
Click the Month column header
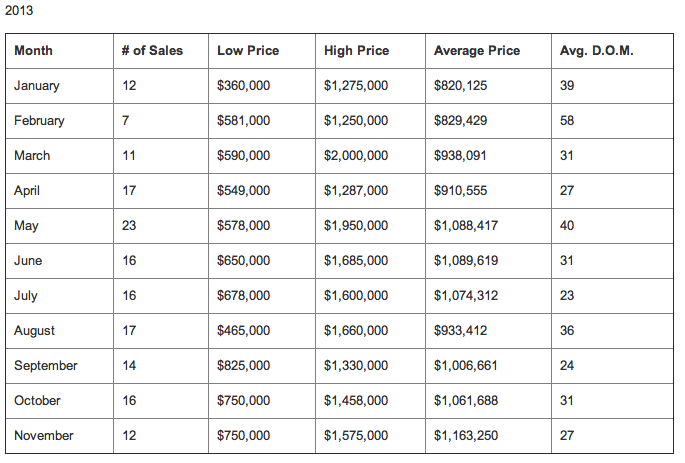click(x=34, y=50)
